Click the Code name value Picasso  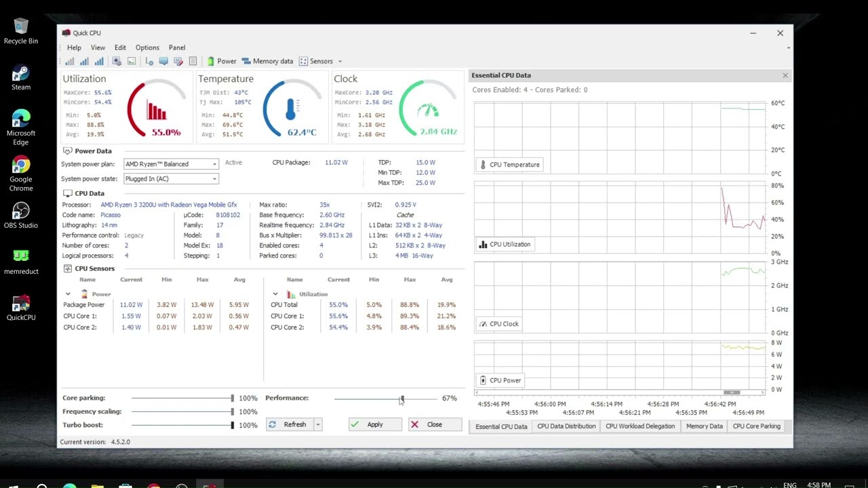click(x=111, y=215)
